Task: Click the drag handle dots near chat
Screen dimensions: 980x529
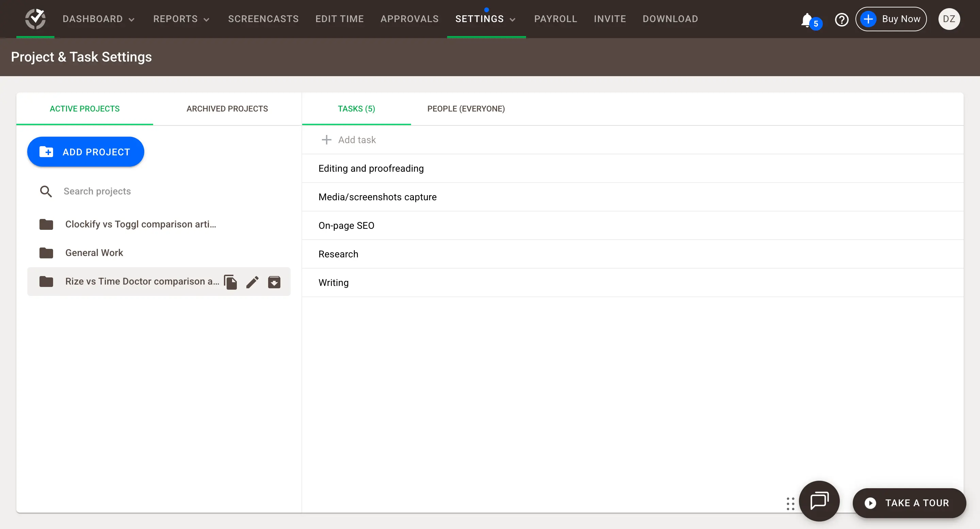Action: [790, 504]
